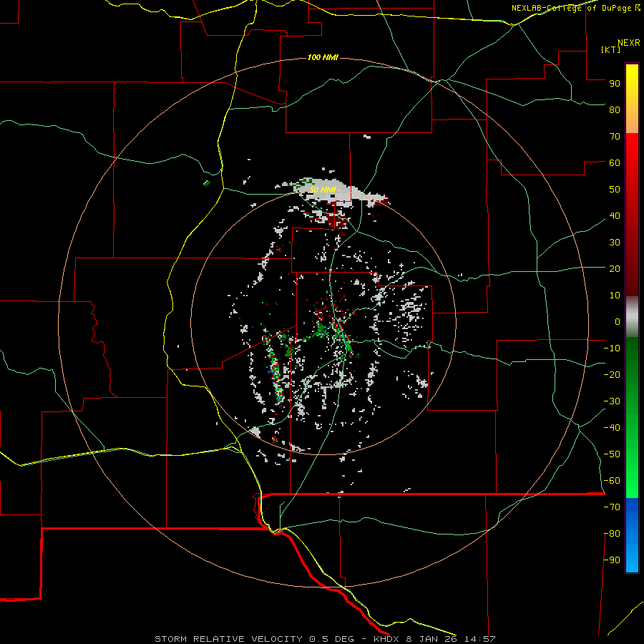This screenshot has width=644, height=644.
Task: Click the 10 value on the color scale
Action: [615, 296]
